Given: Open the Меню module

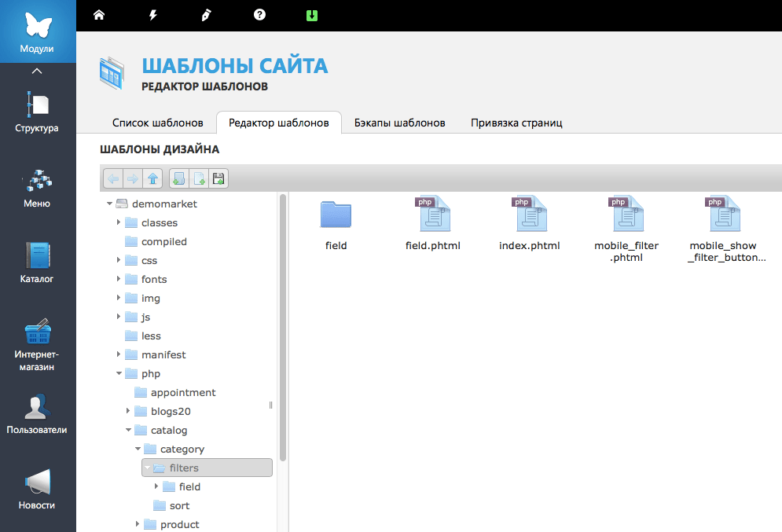Looking at the screenshot, I should (x=37, y=189).
